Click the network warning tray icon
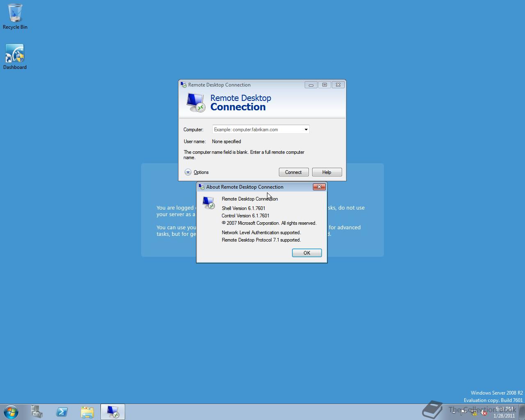The image size is (525, 420). (474, 412)
